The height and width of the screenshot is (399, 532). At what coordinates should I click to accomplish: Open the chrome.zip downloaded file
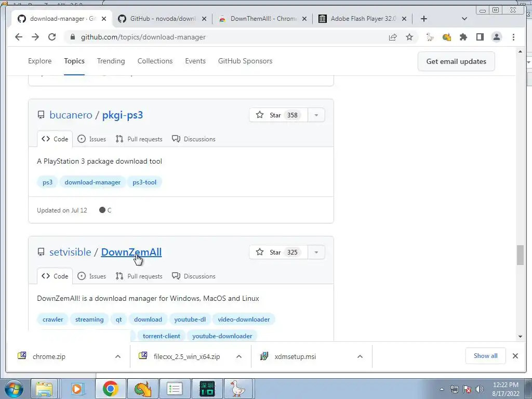tap(49, 356)
